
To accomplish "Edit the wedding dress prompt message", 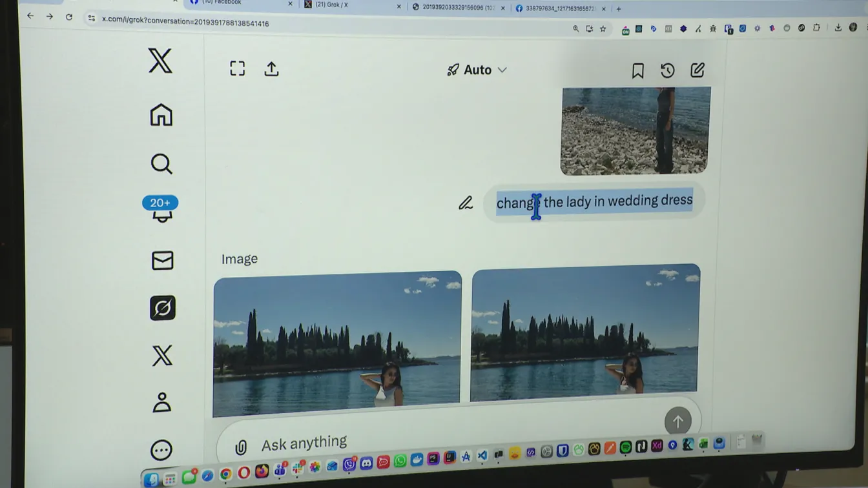I will (466, 203).
